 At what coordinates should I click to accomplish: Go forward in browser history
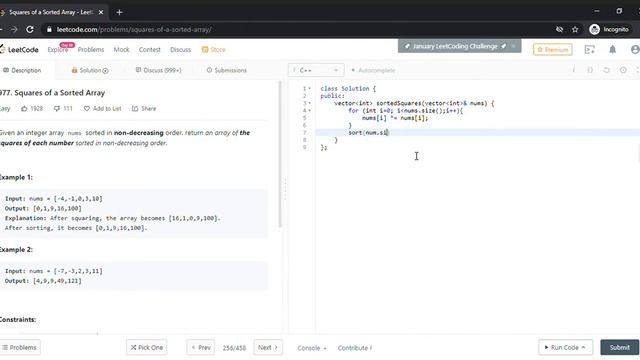pos(14,29)
